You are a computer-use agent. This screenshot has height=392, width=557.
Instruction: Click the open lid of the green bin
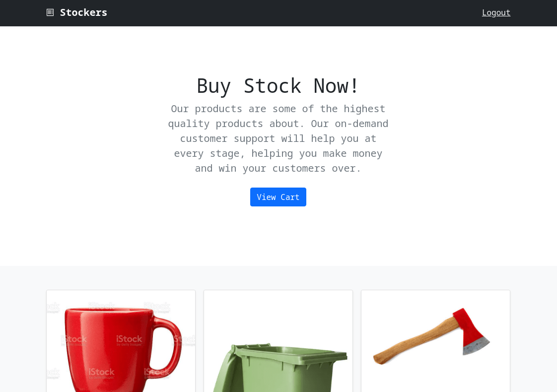tap(223, 369)
